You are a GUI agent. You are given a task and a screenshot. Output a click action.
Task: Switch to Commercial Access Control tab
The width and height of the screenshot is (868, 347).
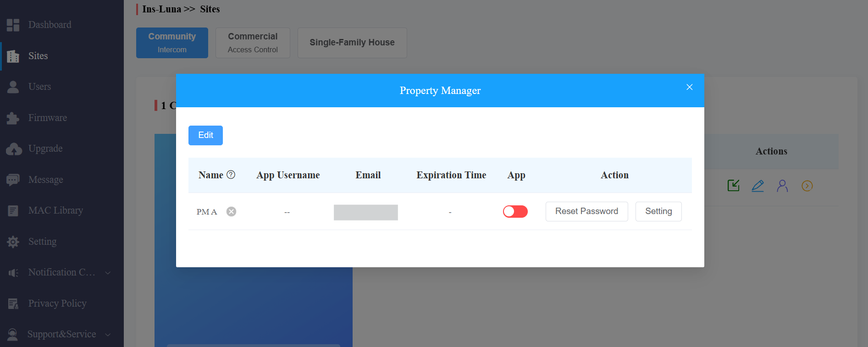pos(253,43)
